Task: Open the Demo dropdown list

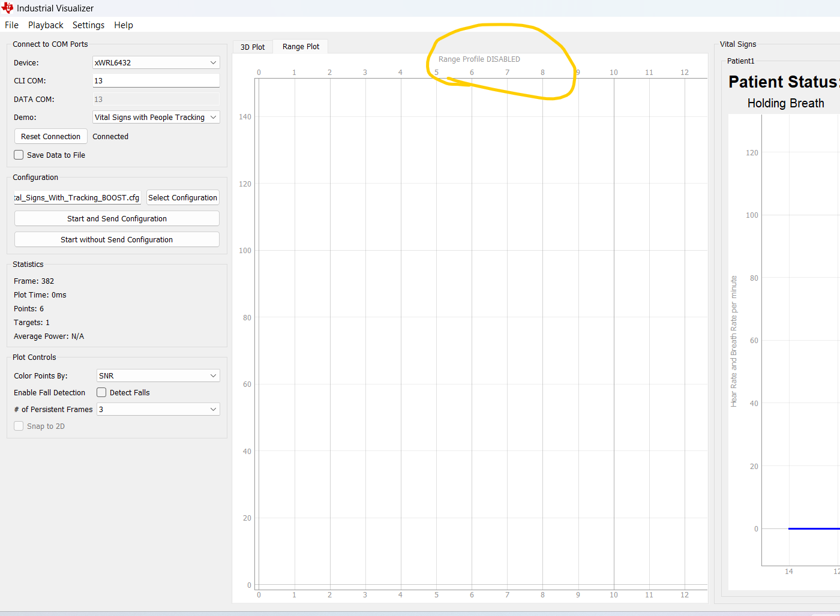Action: click(x=156, y=117)
